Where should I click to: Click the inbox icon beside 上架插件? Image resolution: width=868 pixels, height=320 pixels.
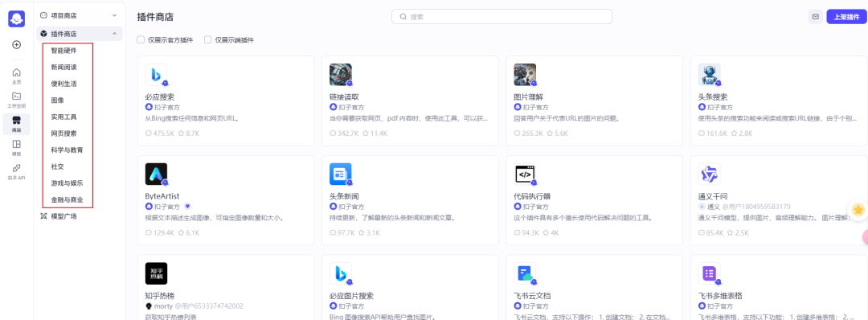coord(815,17)
